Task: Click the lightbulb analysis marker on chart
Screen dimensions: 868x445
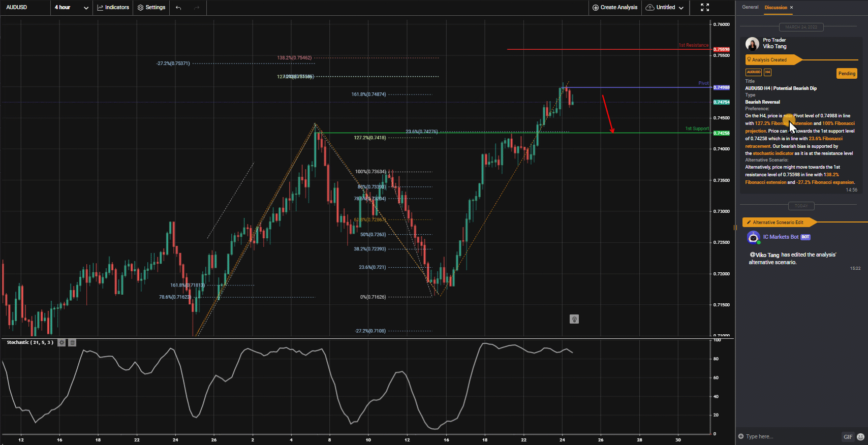Action: click(x=574, y=319)
